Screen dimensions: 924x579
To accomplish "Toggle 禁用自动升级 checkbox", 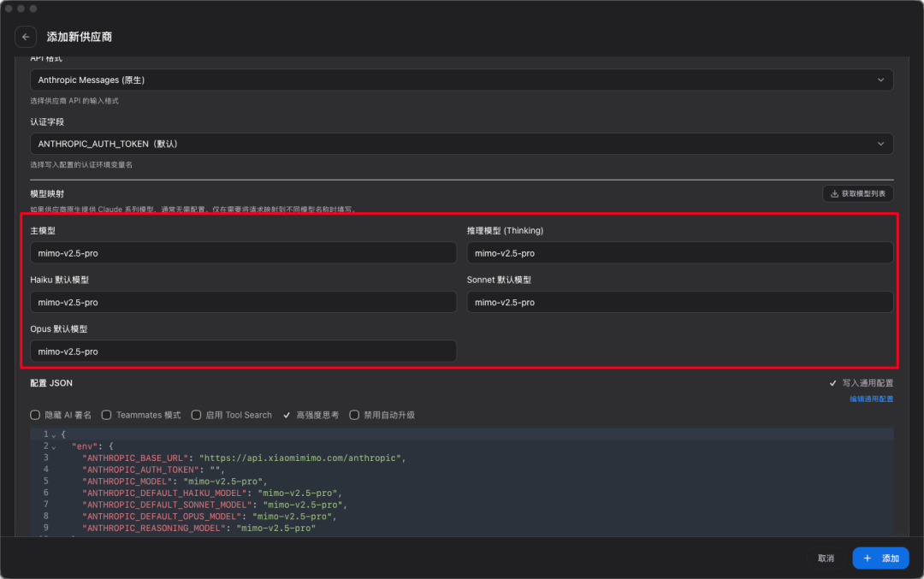I will (354, 415).
